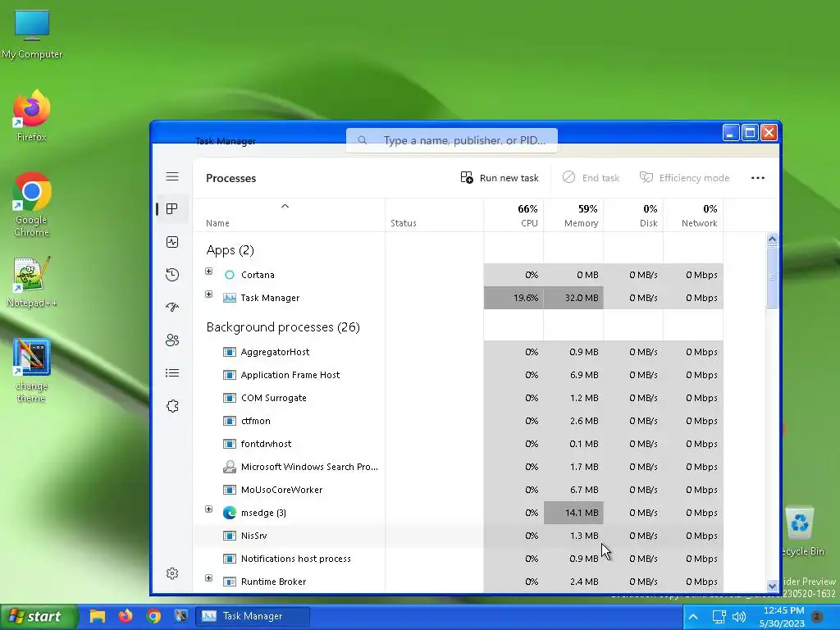Open the hamburger navigation menu
The width and height of the screenshot is (840, 630).
pos(172,177)
